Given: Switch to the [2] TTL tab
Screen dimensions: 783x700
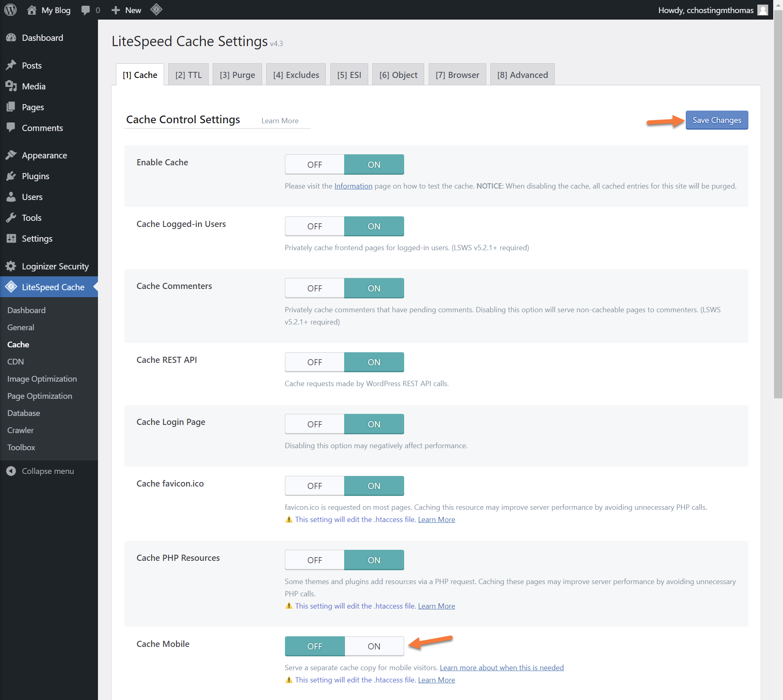Looking at the screenshot, I should coord(188,75).
